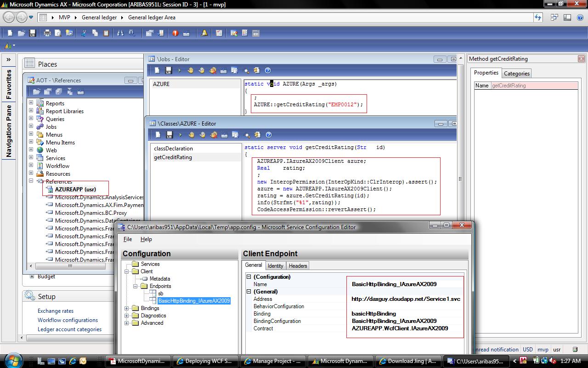Select AZUREAPP (usr) reference
This screenshot has width=588, height=368.
coord(75,189)
